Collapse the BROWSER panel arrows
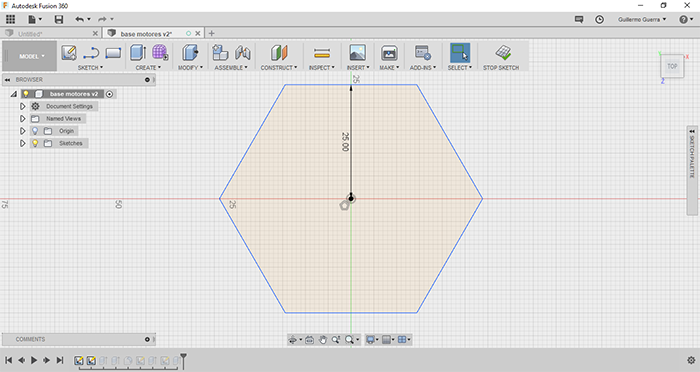The width and height of the screenshot is (700, 372). tap(8, 79)
